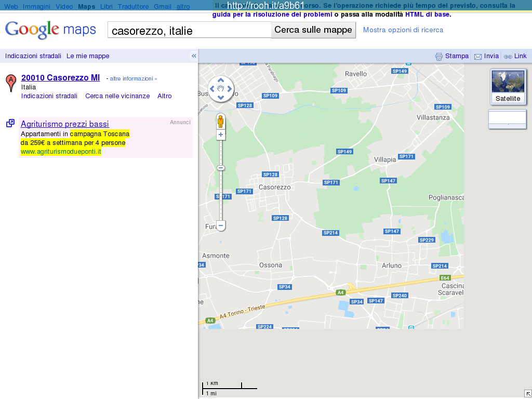The image size is (532, 399).
Task: Zoom out with the minus button
Action: [221, 225]
